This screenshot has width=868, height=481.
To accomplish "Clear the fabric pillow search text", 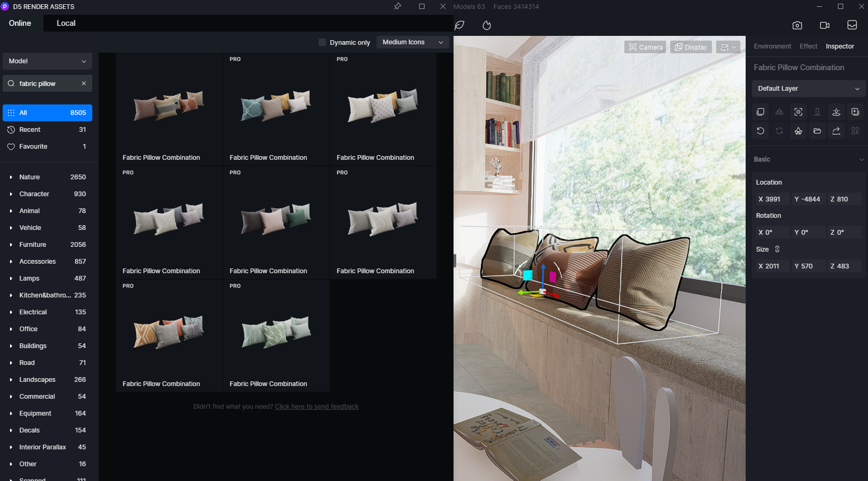I will [x=84, y=83].
